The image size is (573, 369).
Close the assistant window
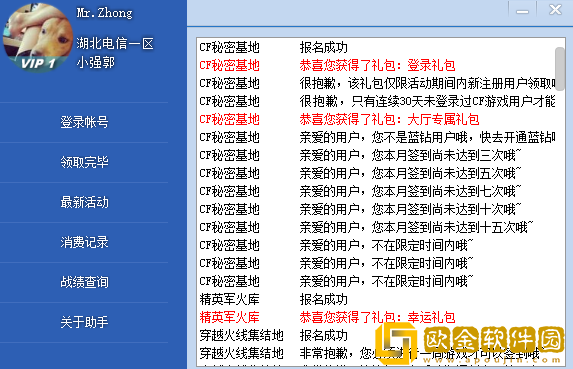555,9
